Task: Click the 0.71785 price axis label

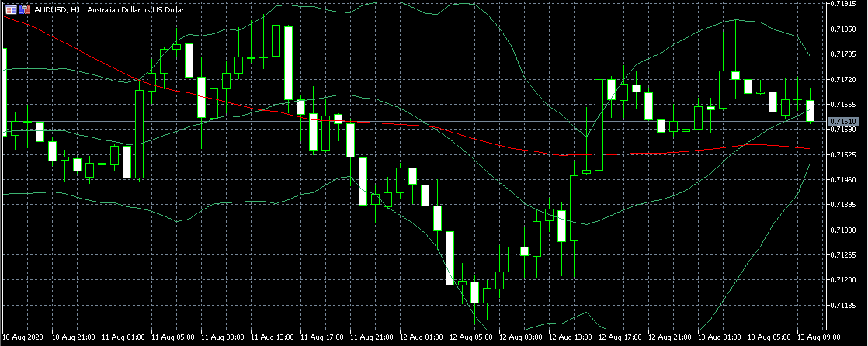Action: pyautogui.click(x=842, y=54)
